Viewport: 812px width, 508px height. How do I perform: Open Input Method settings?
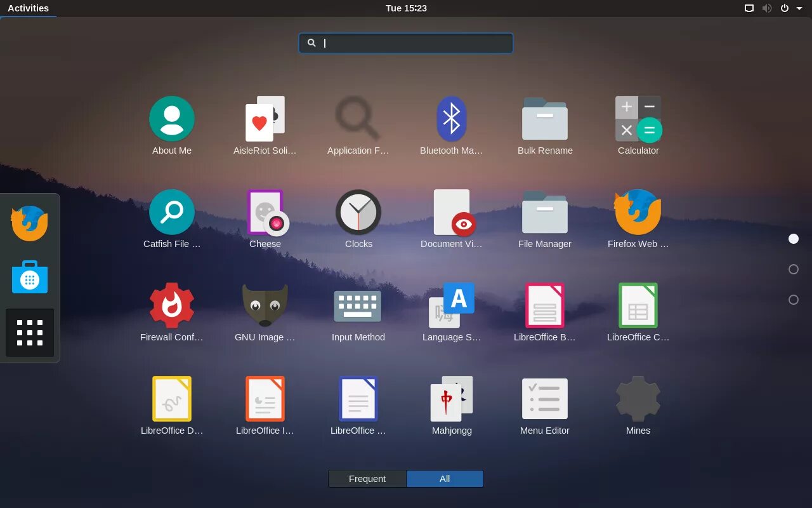[358, 312]
